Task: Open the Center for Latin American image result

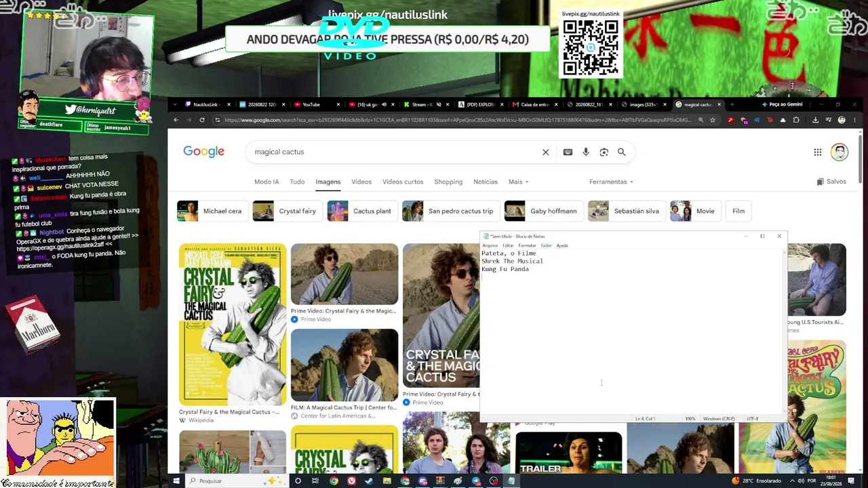Action: 344,365
